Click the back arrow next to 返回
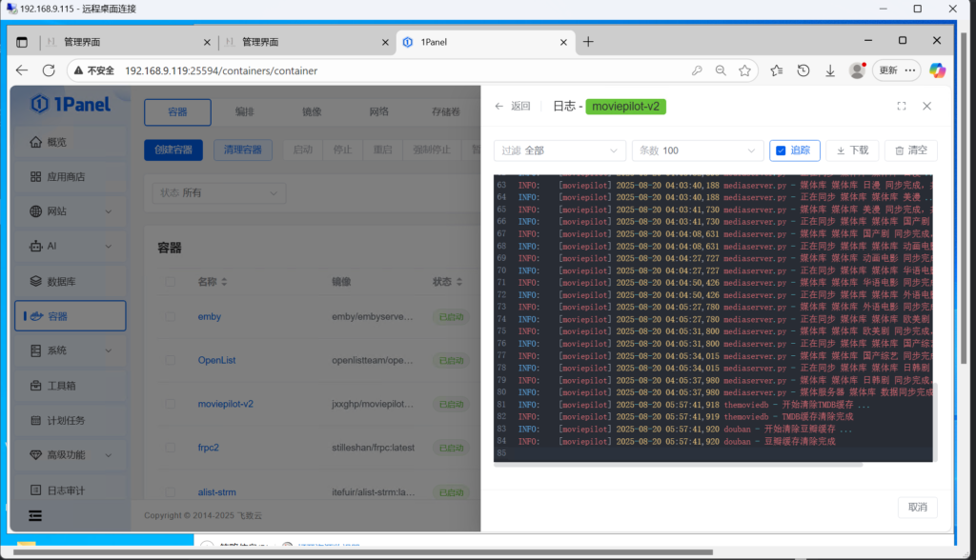The height and width of the screenshot is (560, 976). (x=499, y=107)
